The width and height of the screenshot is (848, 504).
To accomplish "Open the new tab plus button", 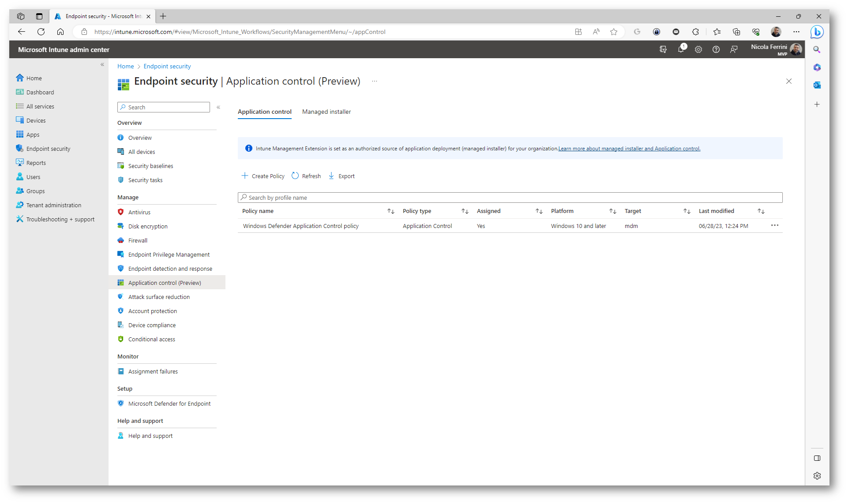I will 163,16.
